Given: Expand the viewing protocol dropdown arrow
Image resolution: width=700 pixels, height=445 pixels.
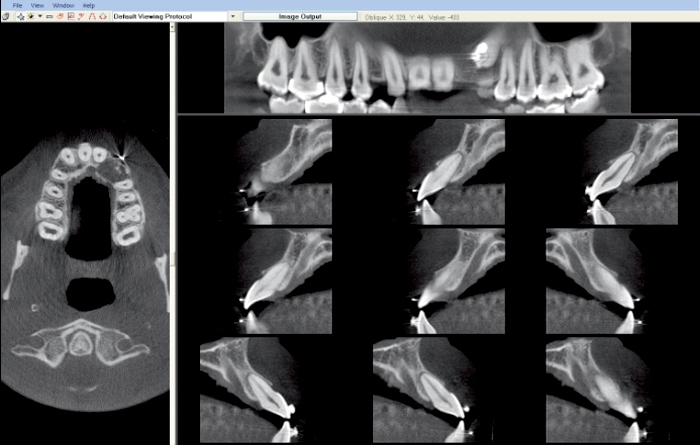Looking at the screenshot, I should [x=233, y=17].
